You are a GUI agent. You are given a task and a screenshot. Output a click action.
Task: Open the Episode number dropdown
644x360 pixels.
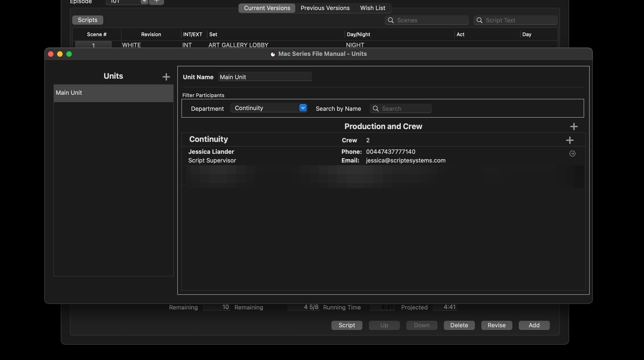pyautogui.click(x=144, y=2)
